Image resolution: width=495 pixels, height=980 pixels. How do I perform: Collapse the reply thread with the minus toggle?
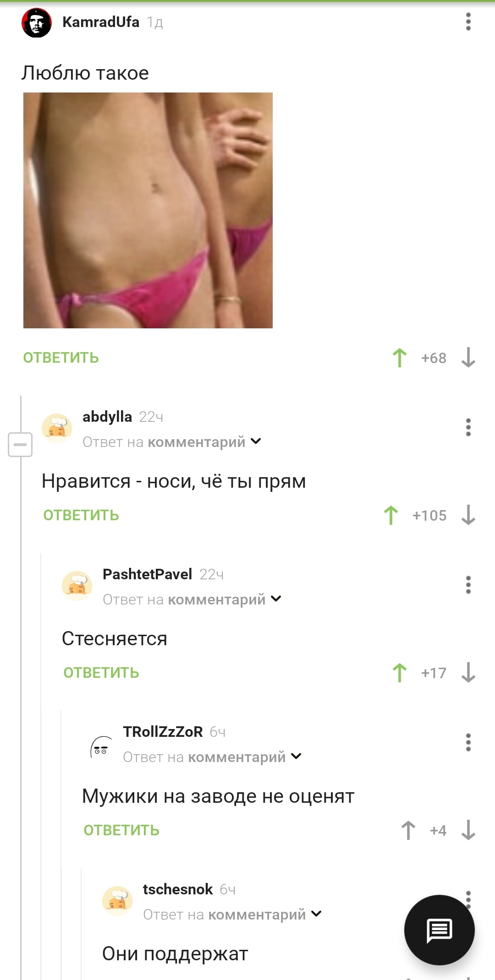(x=20, y=445)
